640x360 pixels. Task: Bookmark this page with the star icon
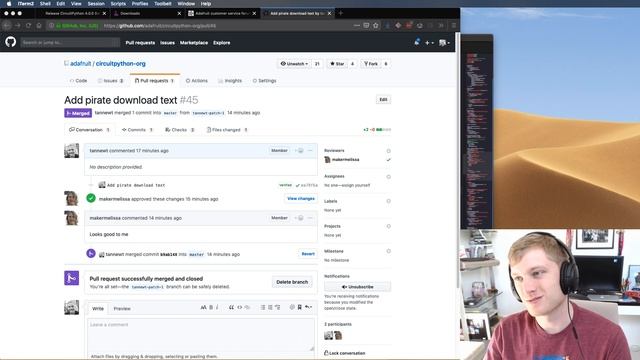click(376, 25)
